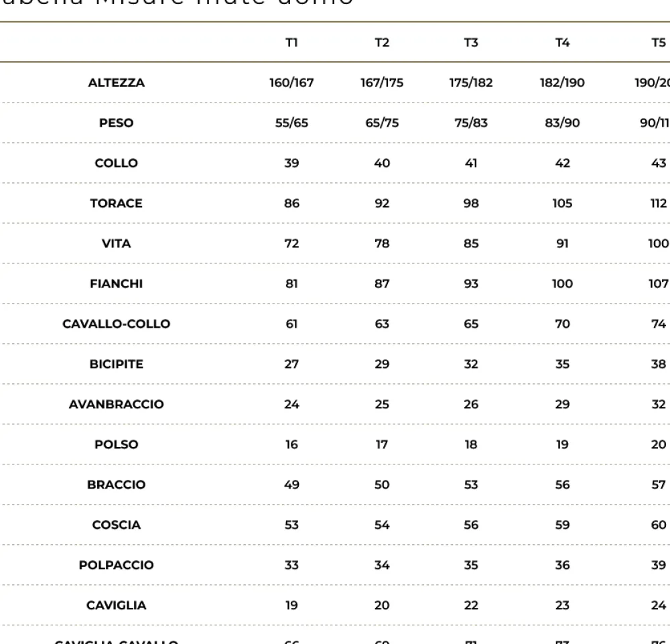
Task: Select the height range 160/167 cell
Action: (x=291, y=82)
